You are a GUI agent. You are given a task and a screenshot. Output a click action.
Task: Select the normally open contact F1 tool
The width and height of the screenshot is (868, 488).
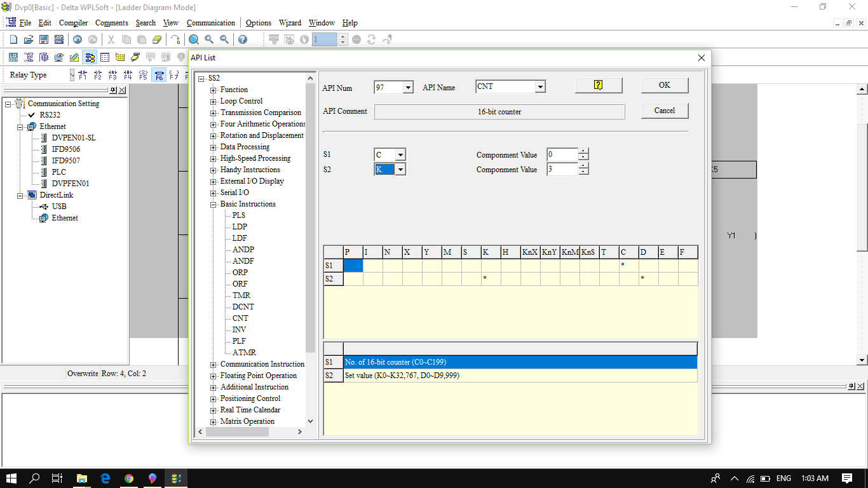(83, 74)
